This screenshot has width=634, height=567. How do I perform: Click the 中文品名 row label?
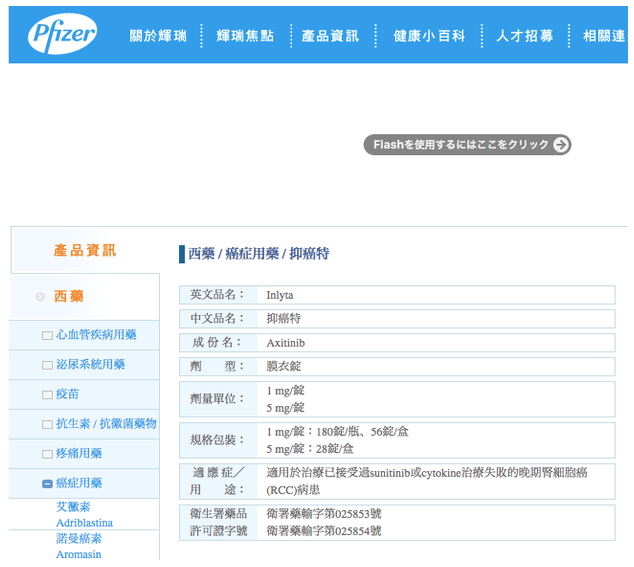coord(218,319)
